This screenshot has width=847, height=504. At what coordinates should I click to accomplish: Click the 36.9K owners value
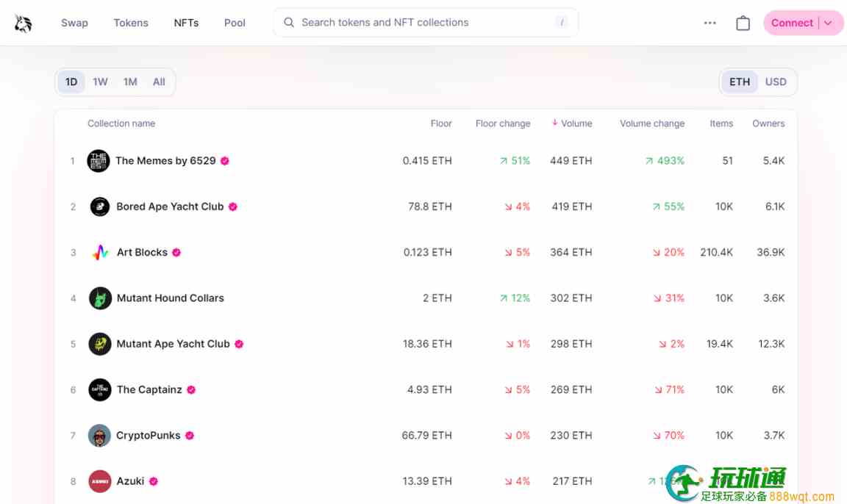pos(771,253)
